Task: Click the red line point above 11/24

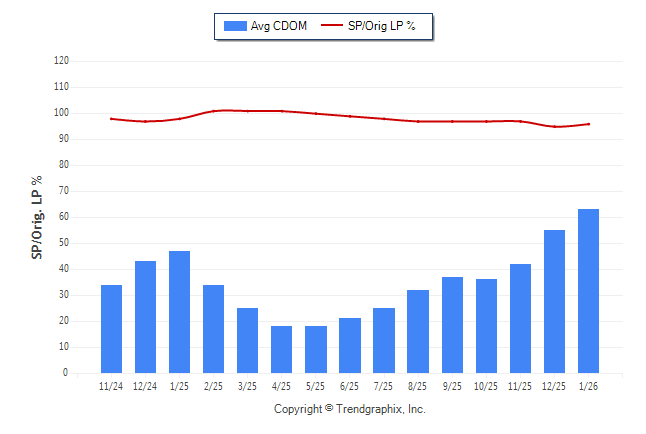Action: (x=112, y=119)
